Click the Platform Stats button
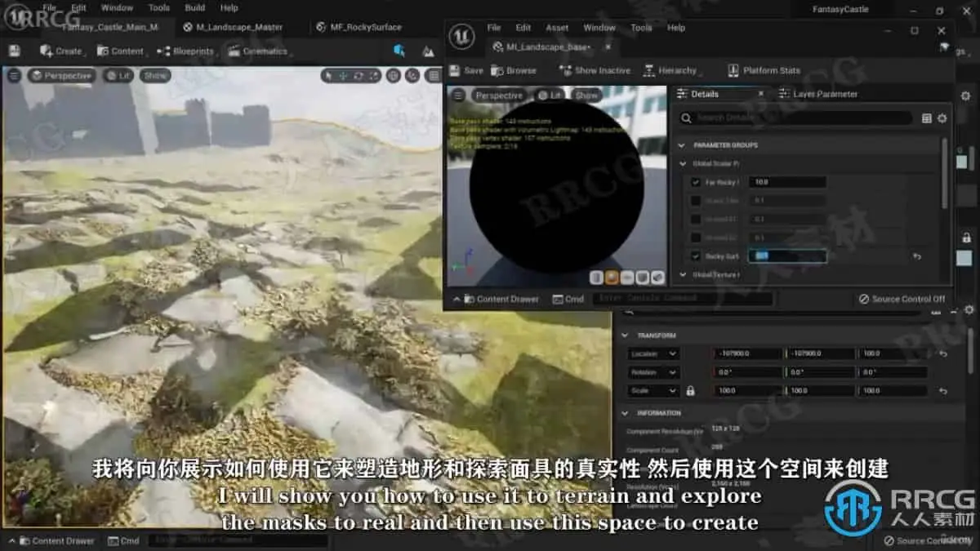 (x=764, y=70)
